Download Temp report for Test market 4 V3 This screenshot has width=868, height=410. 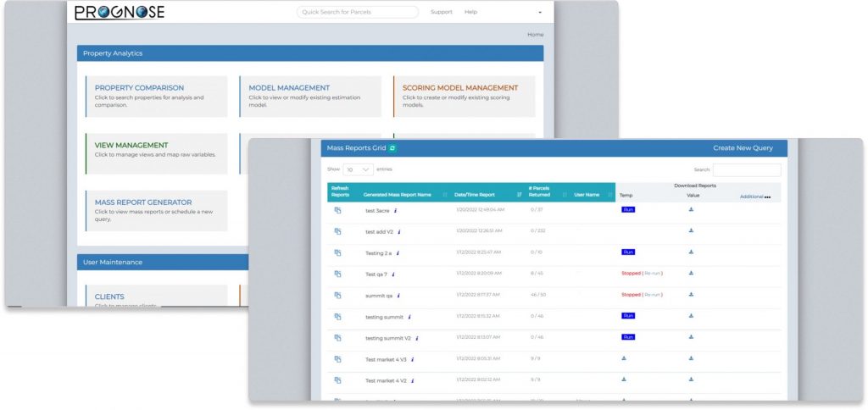click(624, 358)
